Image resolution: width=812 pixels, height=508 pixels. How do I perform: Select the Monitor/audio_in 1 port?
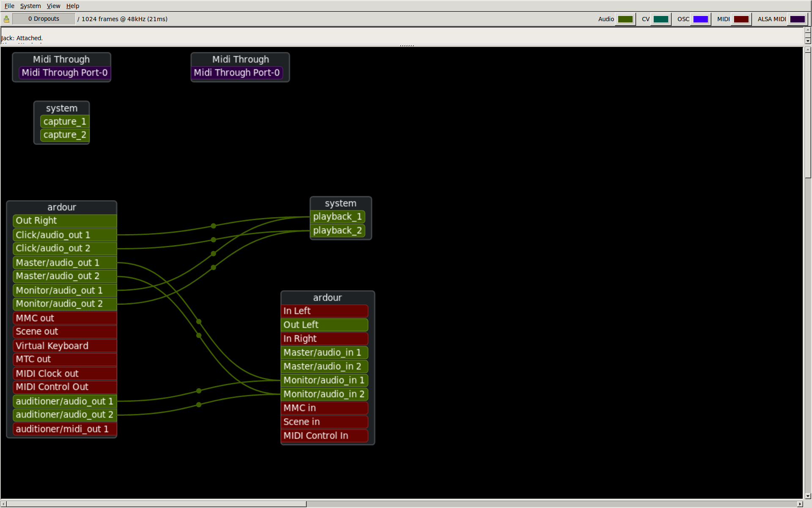(x=324, y=381)
